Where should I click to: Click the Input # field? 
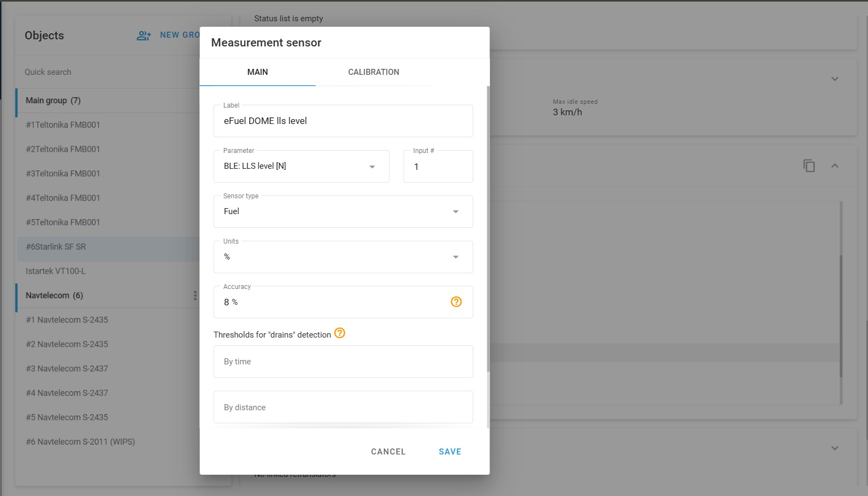point(438,167)
